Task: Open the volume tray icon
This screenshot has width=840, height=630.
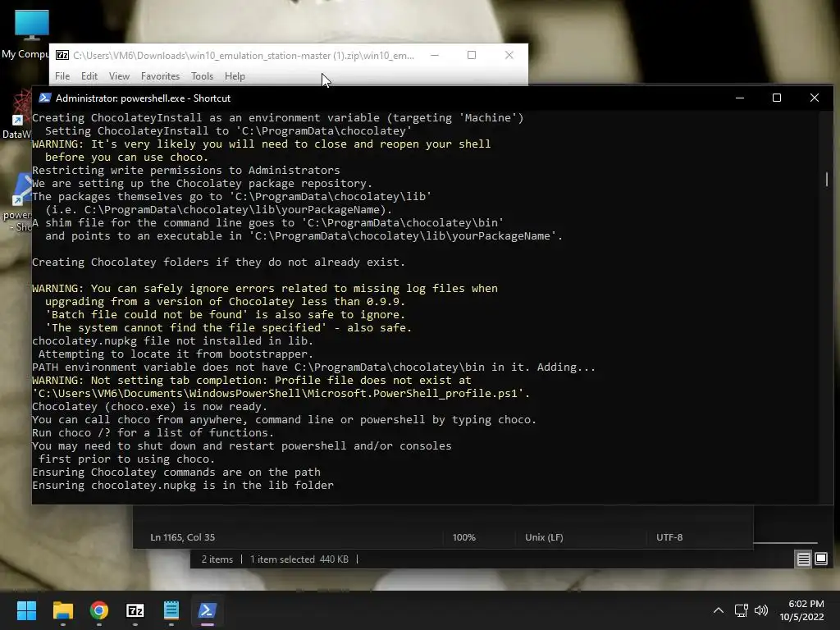Action: [x=760, y=610]
